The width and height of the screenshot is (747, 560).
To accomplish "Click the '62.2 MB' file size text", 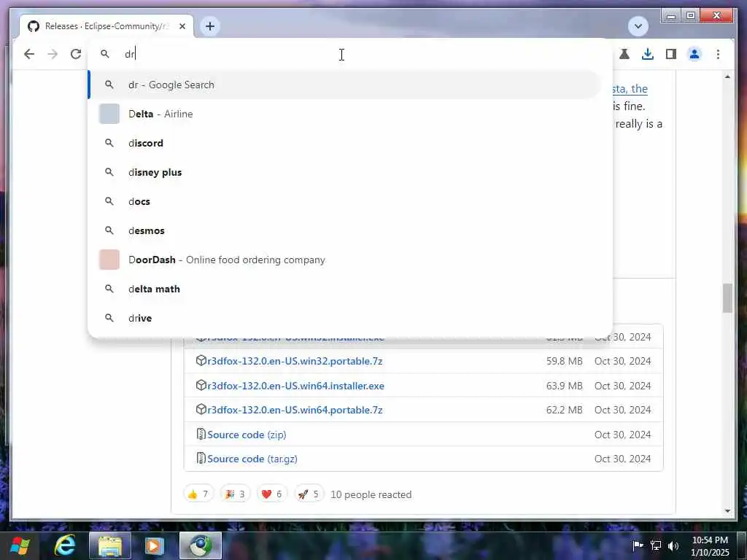I will coord(565,410).
